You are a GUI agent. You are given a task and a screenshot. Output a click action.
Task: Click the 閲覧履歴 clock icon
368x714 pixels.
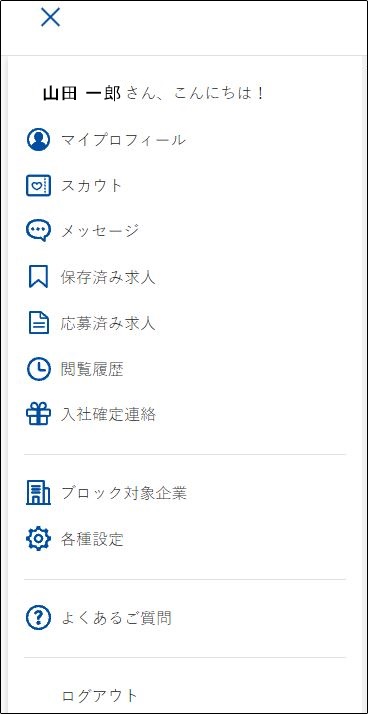pyautogui.click(x=38, y=369)
